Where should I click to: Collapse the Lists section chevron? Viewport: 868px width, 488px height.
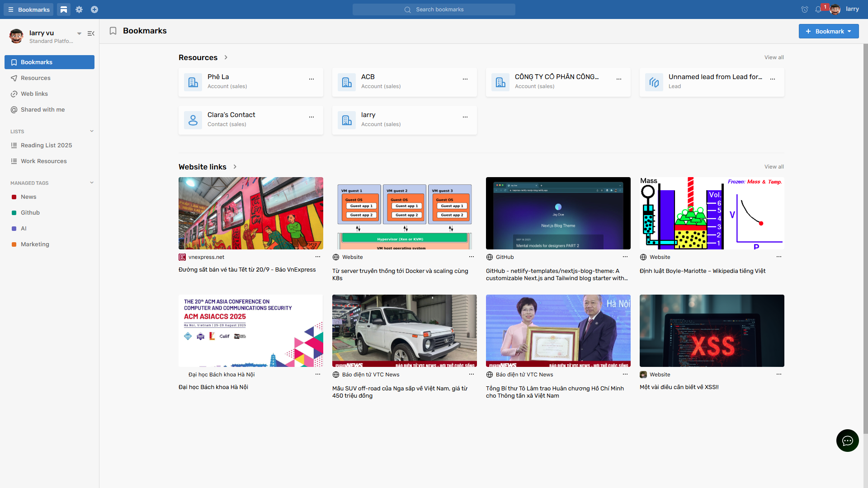[x=92, y=131]
